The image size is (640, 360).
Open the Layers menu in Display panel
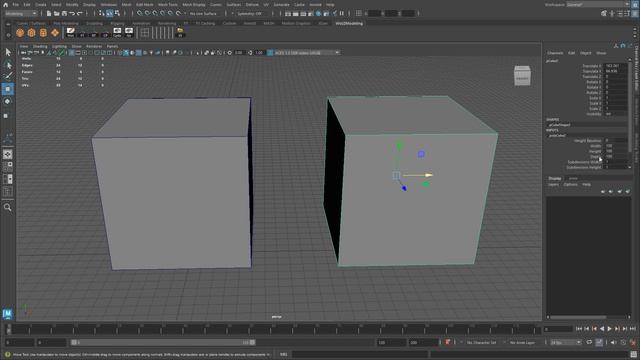[x=553, y=184]
